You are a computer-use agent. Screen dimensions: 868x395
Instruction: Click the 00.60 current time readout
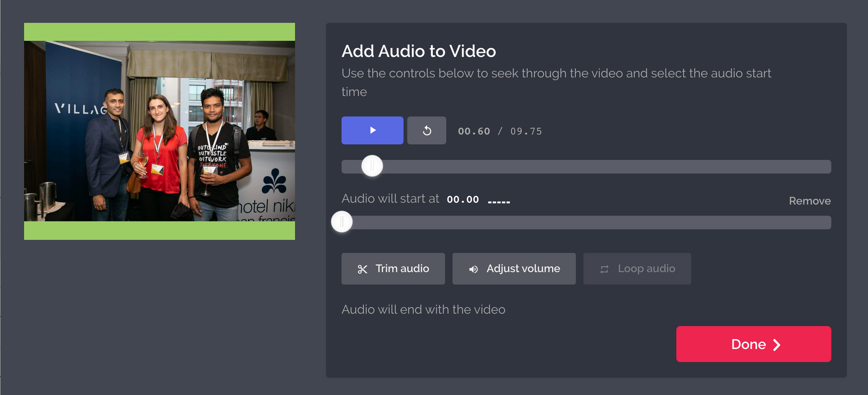pyautogui.click(x=474, y=131)
